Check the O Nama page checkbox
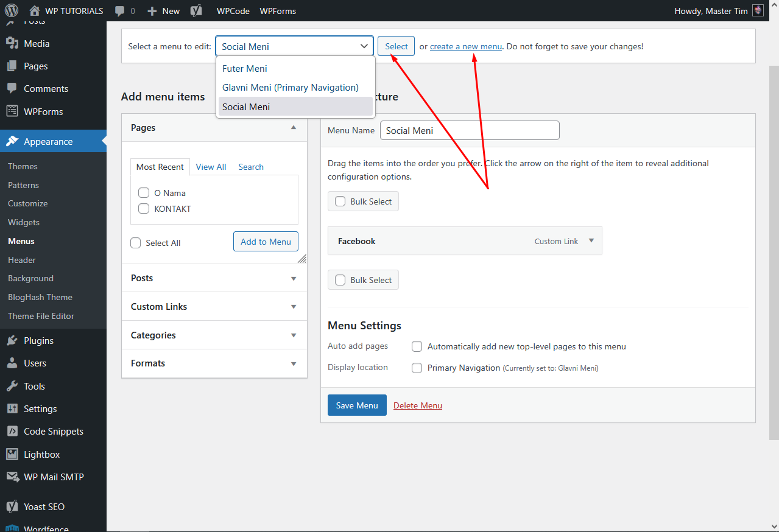779x532 pixels. coord(144,193)
